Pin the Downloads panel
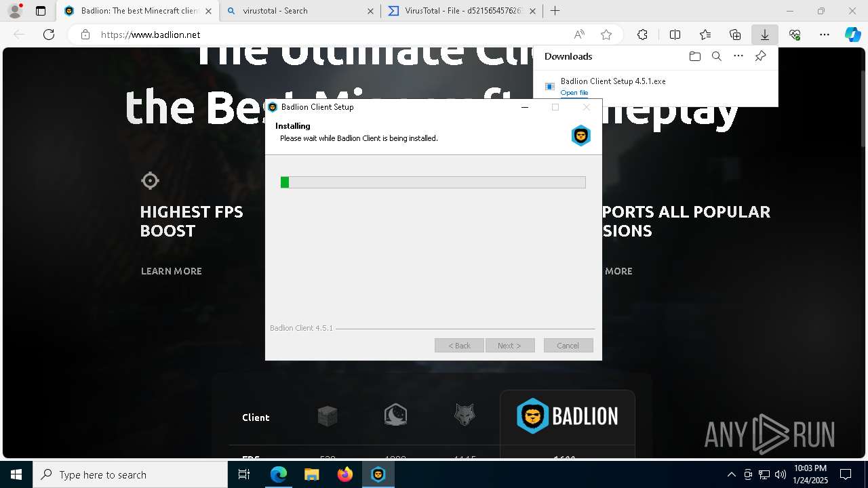 coord(760,56)
